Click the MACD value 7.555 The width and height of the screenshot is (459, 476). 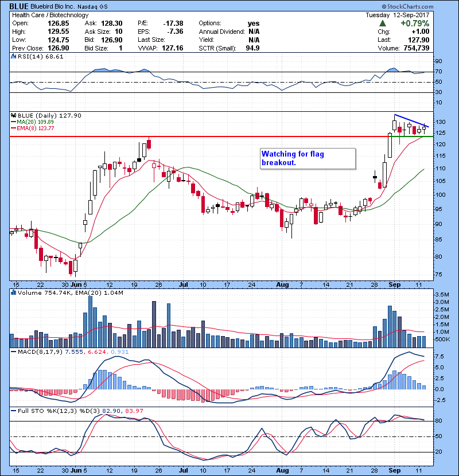coord(74,352)
